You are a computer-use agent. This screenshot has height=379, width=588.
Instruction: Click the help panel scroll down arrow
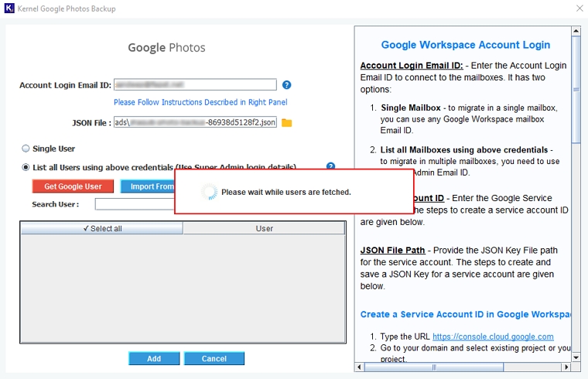click(576, 357)
